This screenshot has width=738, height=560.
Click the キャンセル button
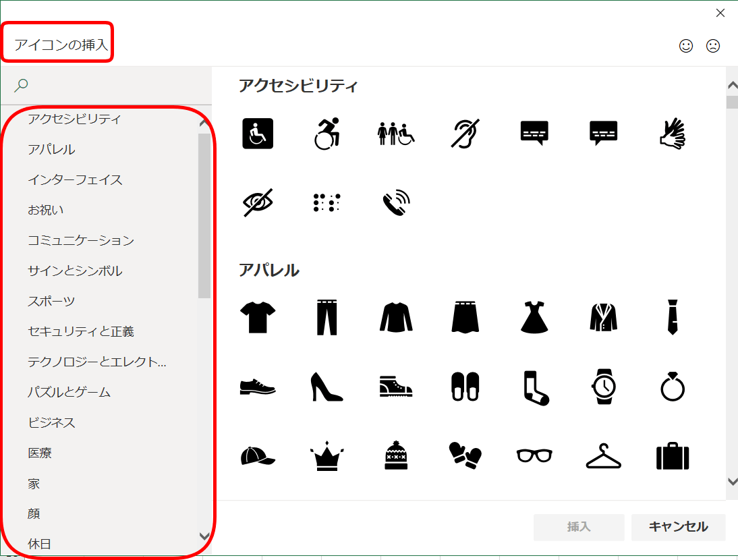pyautogui.click(x=678, y=527)
